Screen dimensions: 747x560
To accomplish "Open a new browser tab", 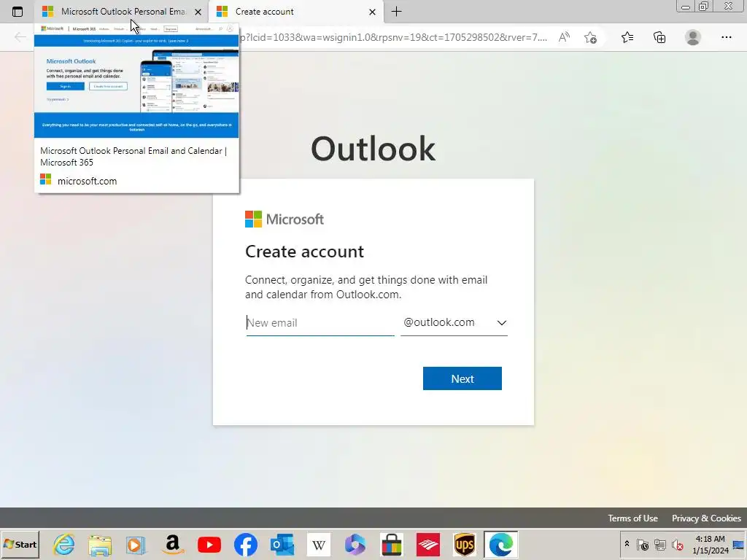I will tap(396, 12).
